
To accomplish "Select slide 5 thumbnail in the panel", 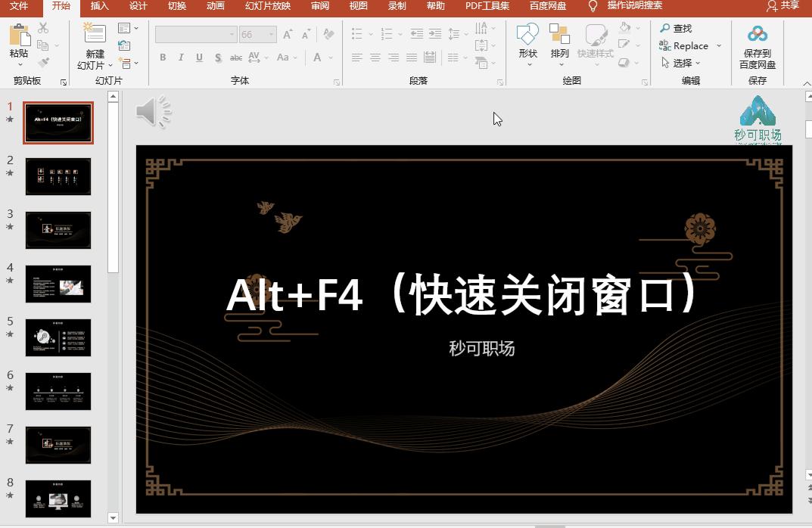I will click(58, 338).
